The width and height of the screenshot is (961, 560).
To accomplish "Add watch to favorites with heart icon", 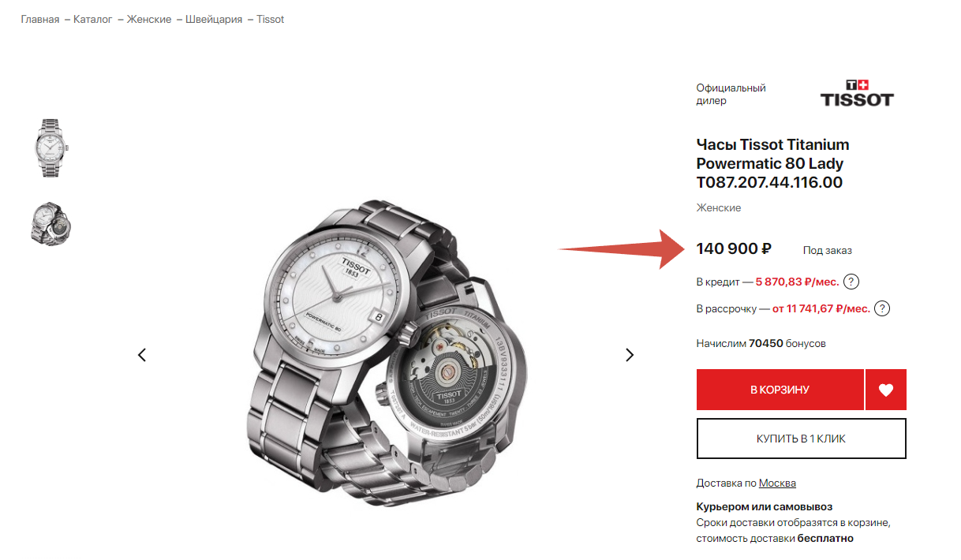I will (x=886, y=390).
